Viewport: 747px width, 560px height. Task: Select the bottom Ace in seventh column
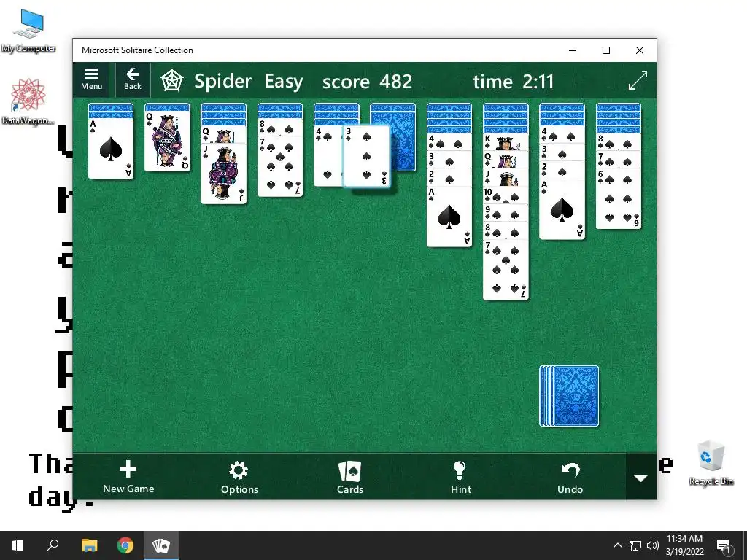tap(449, 216)
